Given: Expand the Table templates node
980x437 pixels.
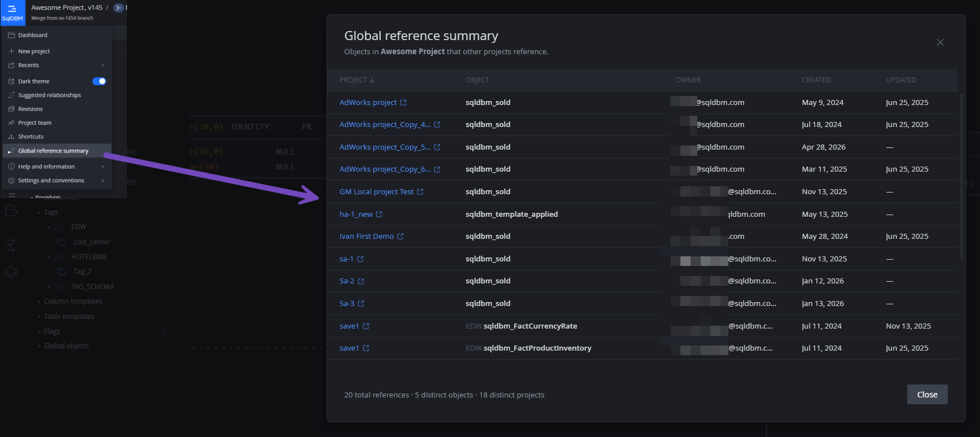Looking at the screenshot, I should [39, 317].
